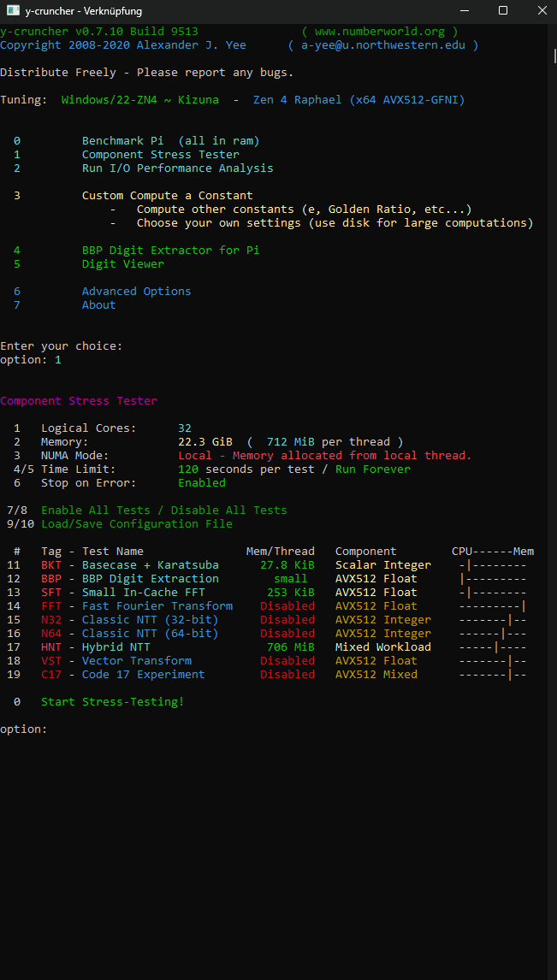Click the y-cruncher icon in the title bar
The height and width of the screenshot is (980, 557).
(11, 11)
